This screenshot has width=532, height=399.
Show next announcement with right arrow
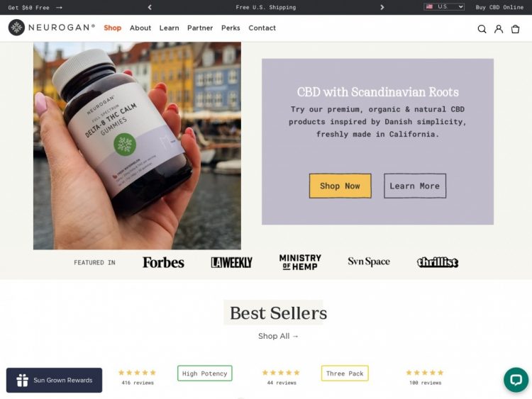point(382,7)
